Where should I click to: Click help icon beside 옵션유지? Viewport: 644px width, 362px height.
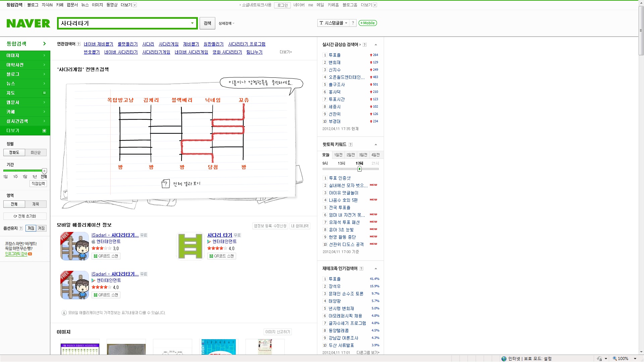(21, 228)
